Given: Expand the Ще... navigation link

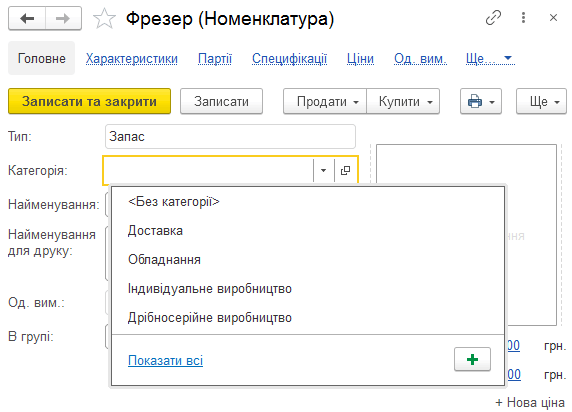Looking at the screenshot, I should 490,58.
